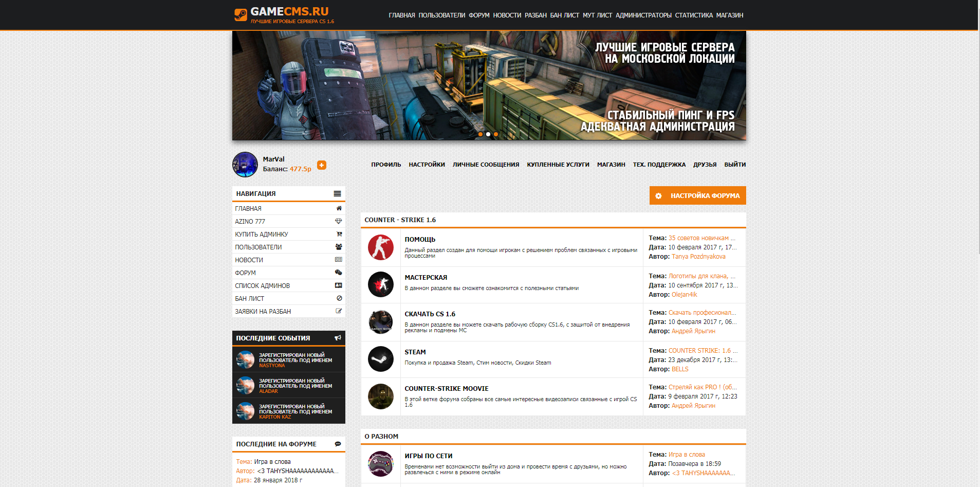Click the ban icon beside БАН ЛИСТ
Image resolution: width=980 pixels, height=487 pixels.
click(x=339, y=298)
